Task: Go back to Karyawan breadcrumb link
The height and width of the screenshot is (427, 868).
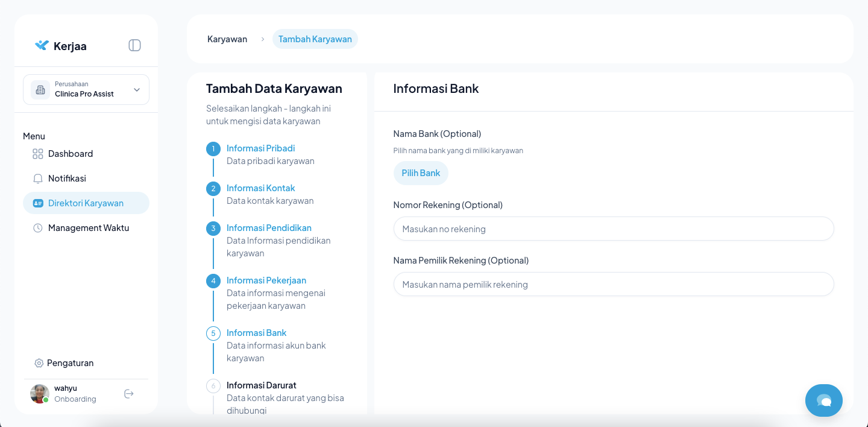Action: tap(227, 39)
